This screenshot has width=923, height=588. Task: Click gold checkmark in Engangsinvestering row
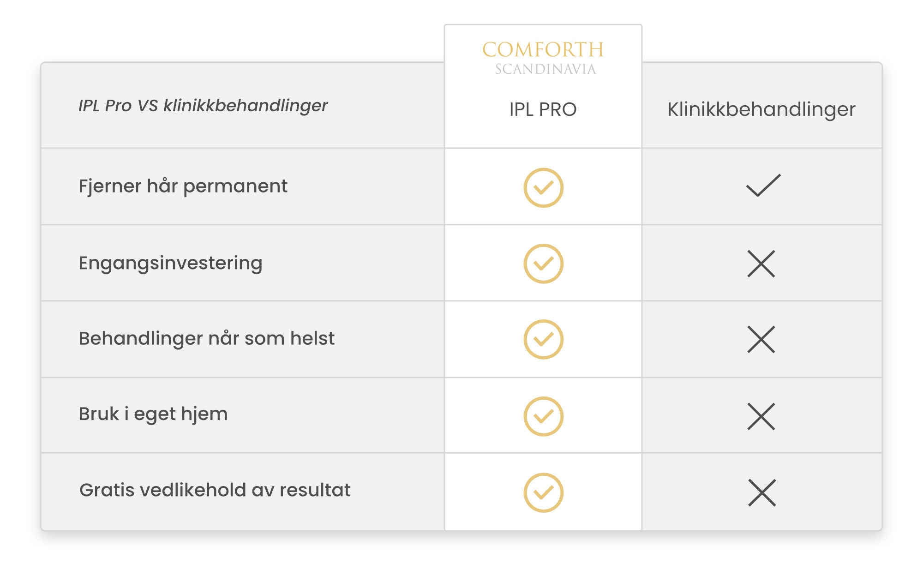tap(543, 264)
